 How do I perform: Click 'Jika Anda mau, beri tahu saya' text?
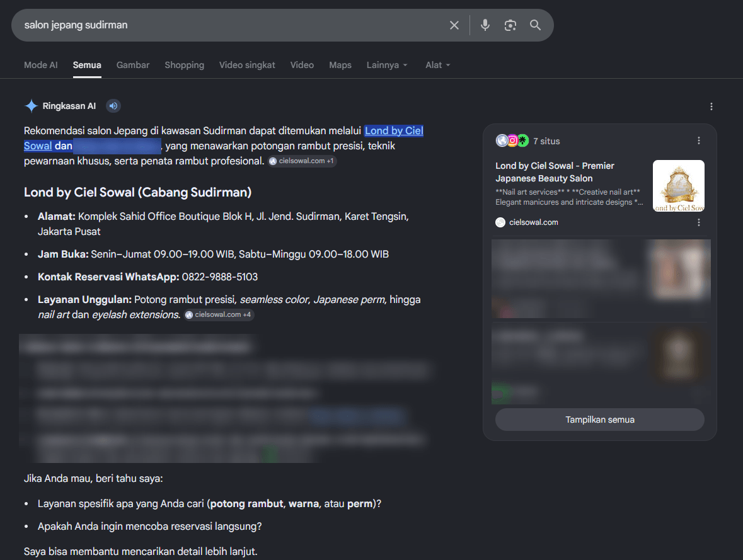(93, 479)
